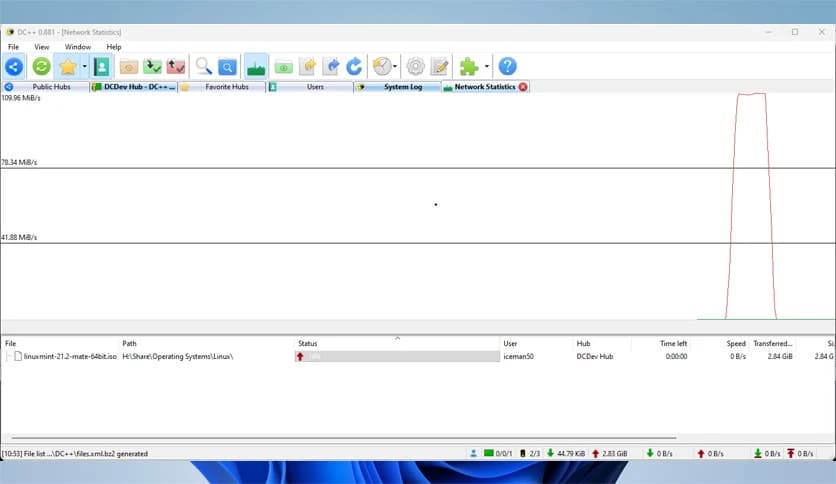Click the red overlined upload limit arrow icon
Viewport: 836px width, 484px height.
[x=791, y=454]
